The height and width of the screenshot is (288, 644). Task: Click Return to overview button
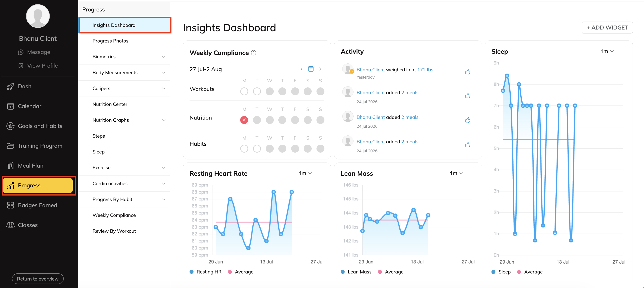click(x=38, y=279)
